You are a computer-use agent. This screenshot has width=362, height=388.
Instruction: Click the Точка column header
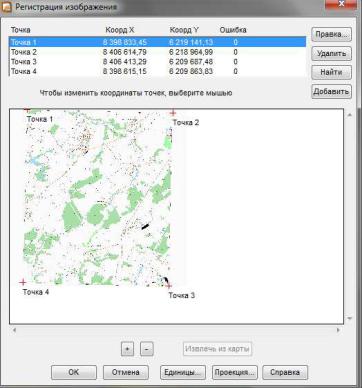click(21, 30)
